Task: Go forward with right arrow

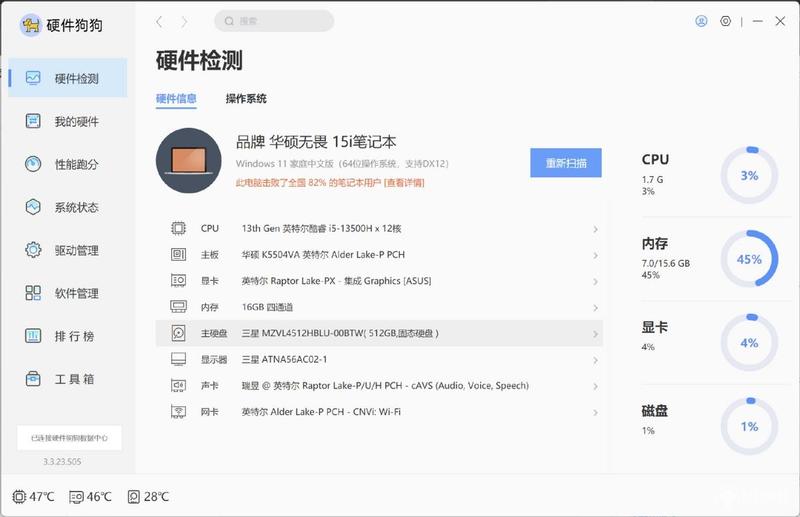Action: pyautogui.click(x=184, y=21)
